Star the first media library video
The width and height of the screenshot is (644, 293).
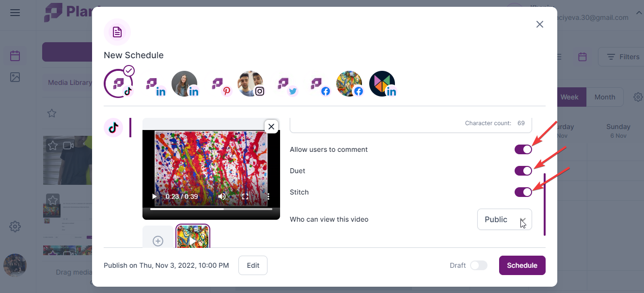tap(53, 146)
